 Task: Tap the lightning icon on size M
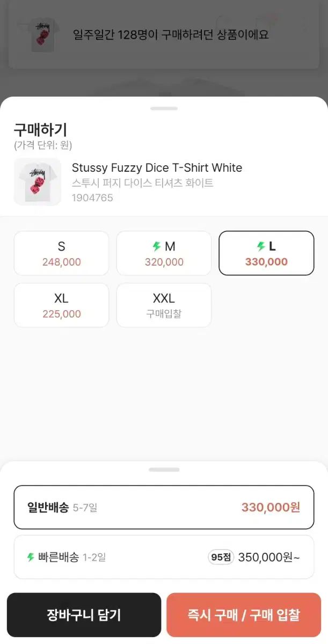point(157,246)
